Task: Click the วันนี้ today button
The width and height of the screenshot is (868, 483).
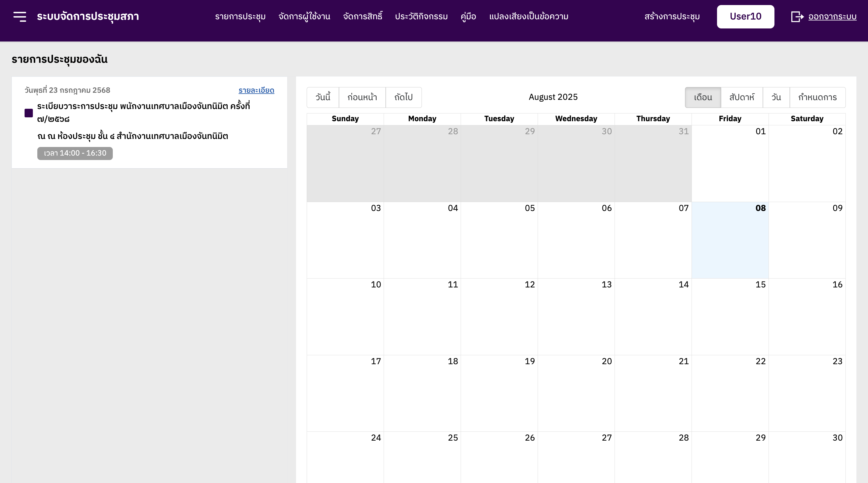Action: [x=323, y=97]
